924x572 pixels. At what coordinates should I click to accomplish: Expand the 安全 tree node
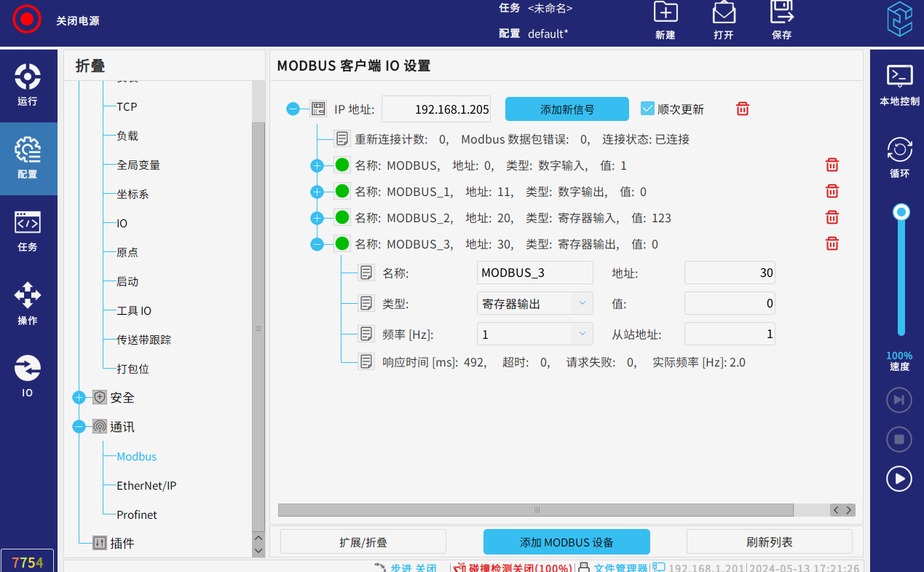tap(79, 398)
